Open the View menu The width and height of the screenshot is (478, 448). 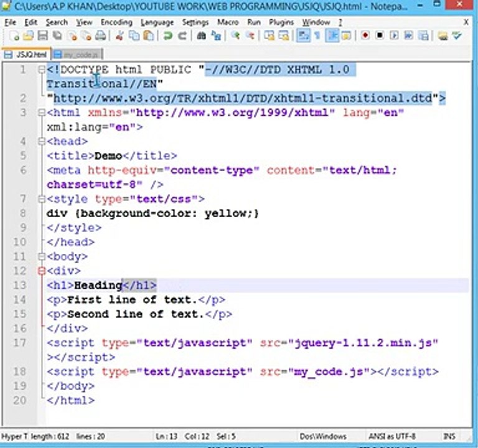tap(84, 22)
